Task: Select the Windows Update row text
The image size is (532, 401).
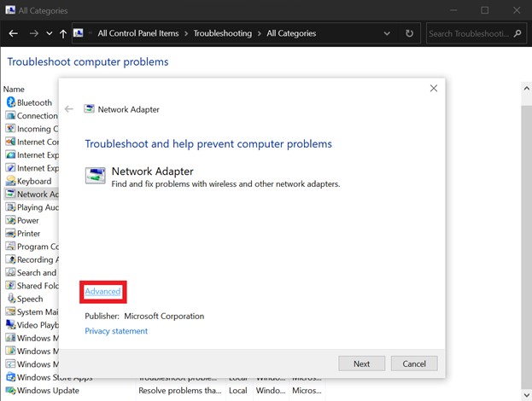Action: (48, 391)
